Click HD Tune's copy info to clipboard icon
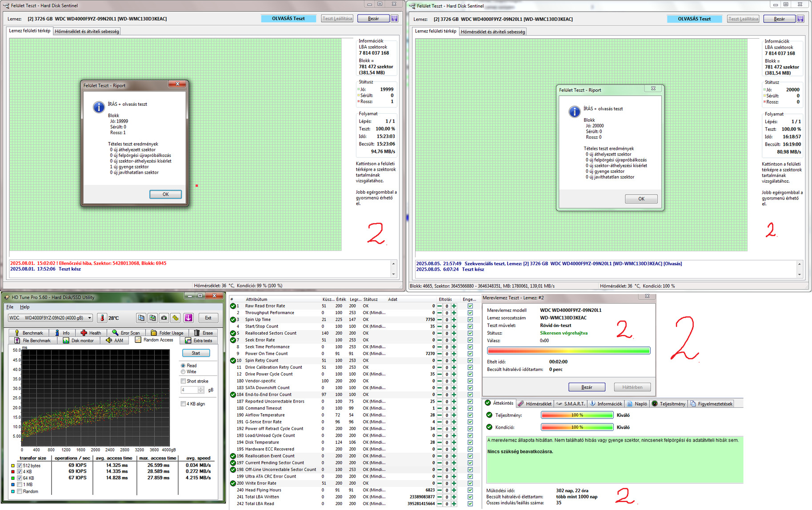Image resolution: width=812 pixels, height=510 pixels. click(x=141, y=318)
